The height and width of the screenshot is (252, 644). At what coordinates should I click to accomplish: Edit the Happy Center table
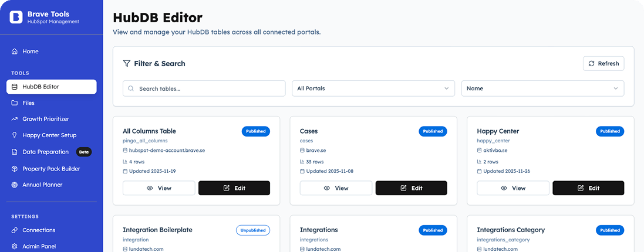tap(588, 188)
